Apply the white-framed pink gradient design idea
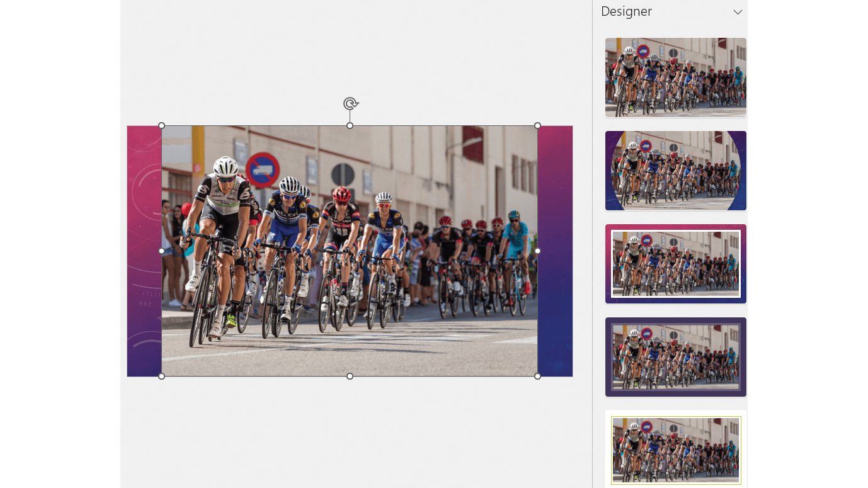 click(676, 264)
